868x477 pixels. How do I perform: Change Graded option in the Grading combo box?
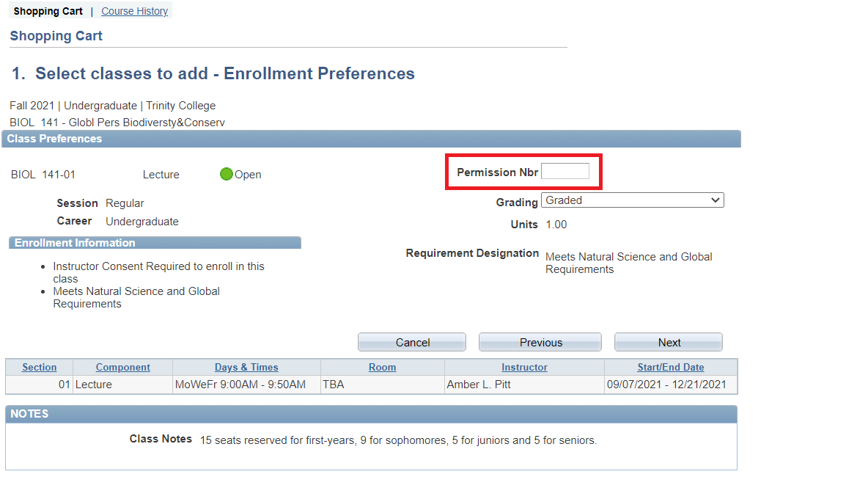coord(632,200)
